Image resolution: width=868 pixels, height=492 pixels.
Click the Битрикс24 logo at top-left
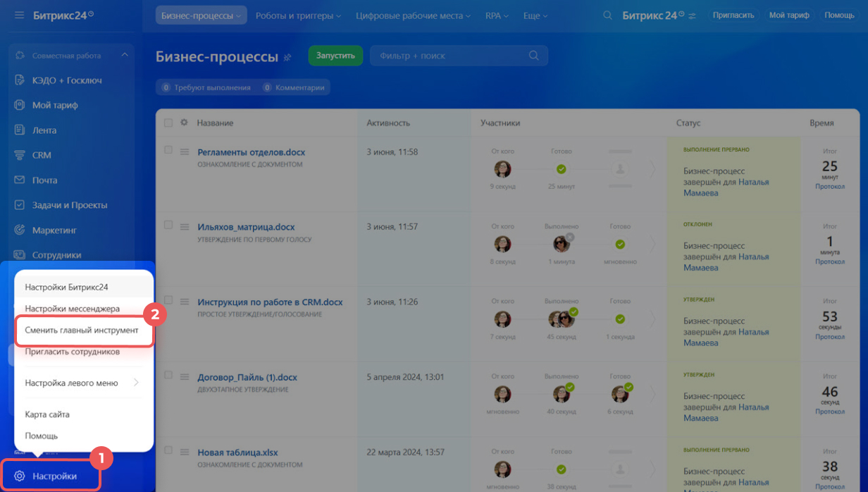(x=63, y=15)
